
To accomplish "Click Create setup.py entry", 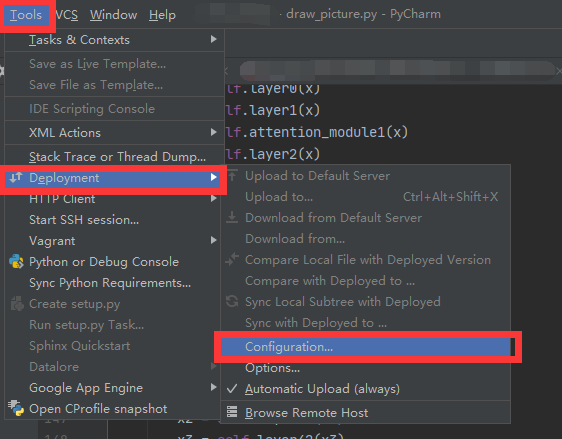I will coord(114,304).
